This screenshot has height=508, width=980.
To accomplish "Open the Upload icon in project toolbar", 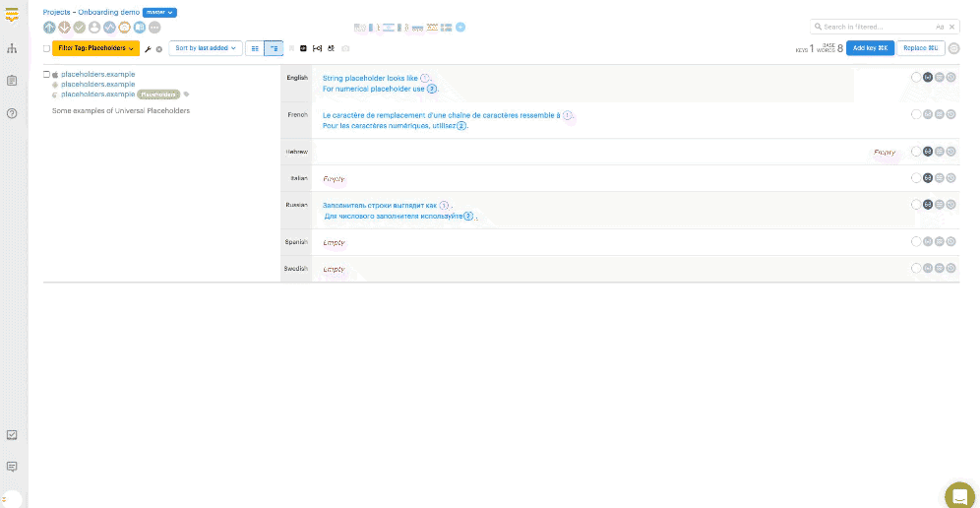I will coord(49,27).
